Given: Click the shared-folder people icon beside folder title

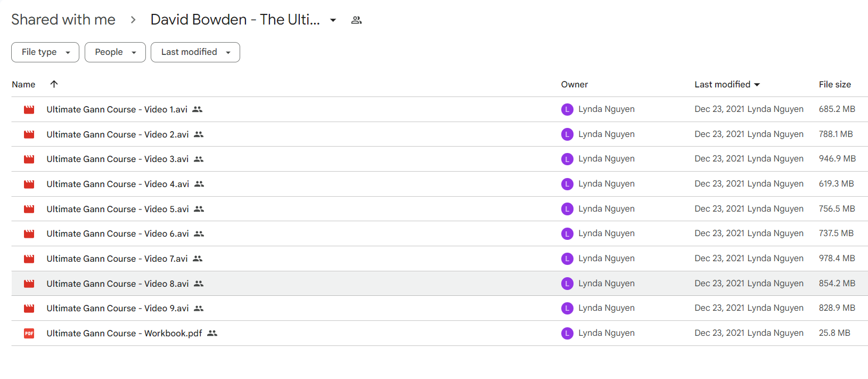Looking at the screenshot, I should [x=356, y=20].
